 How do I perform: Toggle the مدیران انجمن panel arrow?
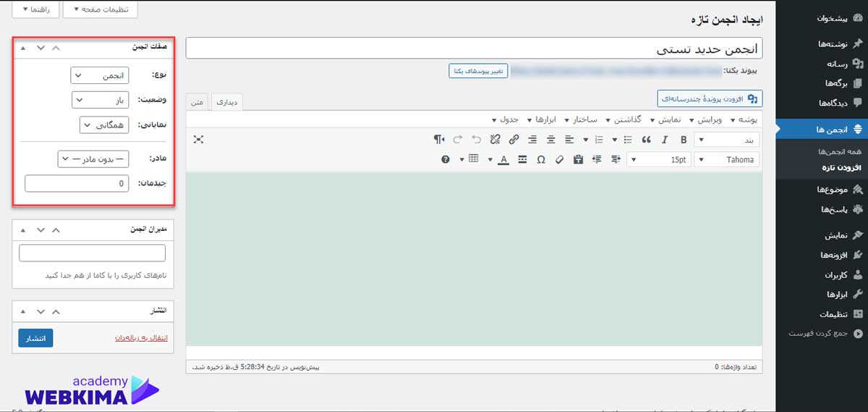click(22, 230)
